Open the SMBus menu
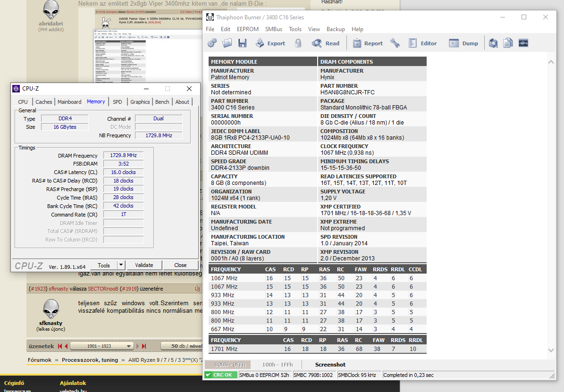Screen dimensions: 564x392 click(x=273, y=29)
